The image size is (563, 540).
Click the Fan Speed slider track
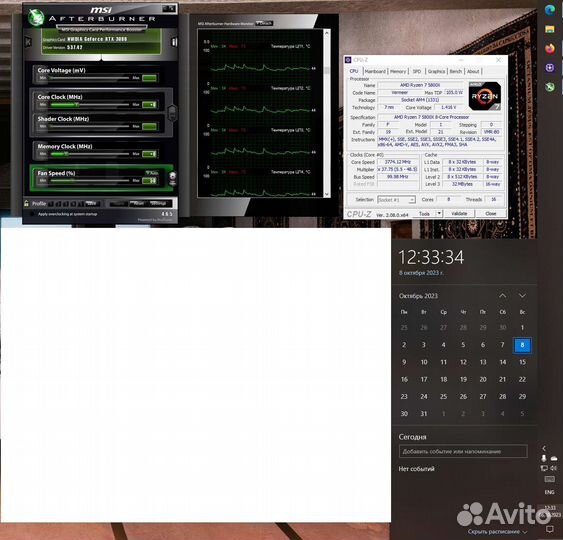coord(90,181)
